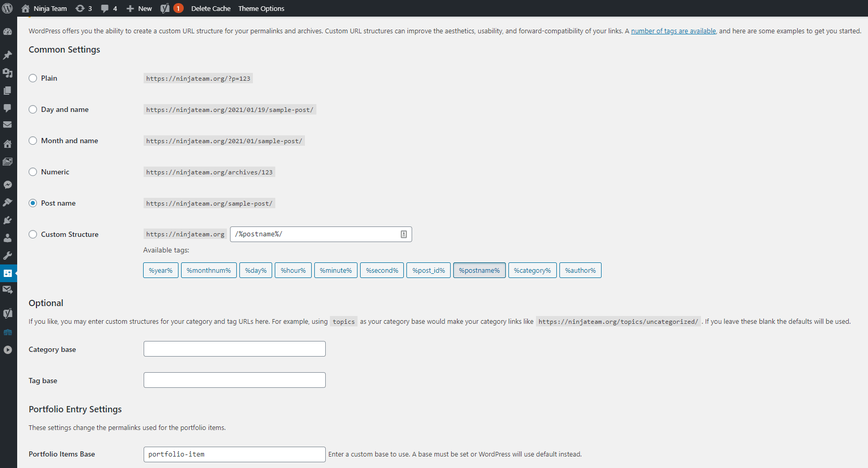
Task: Open the Pages icon in the sidebar
Action: [x=8, y=91]
